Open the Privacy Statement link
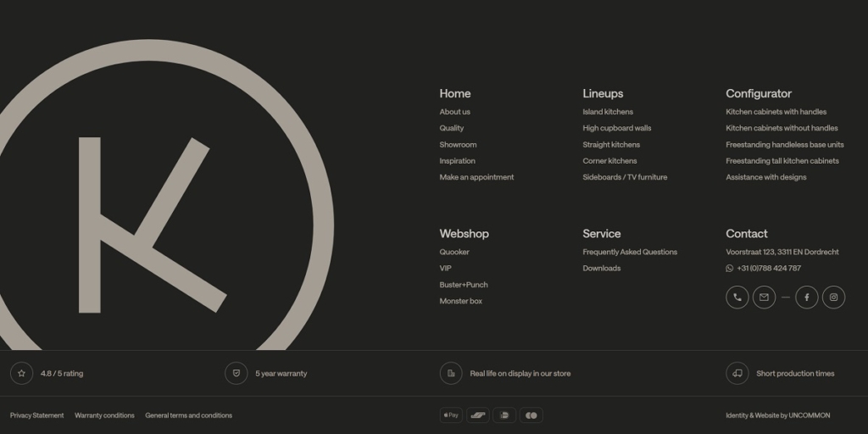868x434 pixels. click(x=36, y=415)
